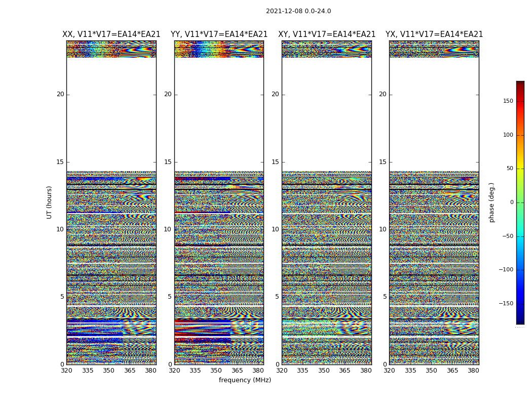Viewport: 532px width, 405px height.
Task: Click the date title 2021-12-08 0.0-24.0
Action: (x=298, y=11)
